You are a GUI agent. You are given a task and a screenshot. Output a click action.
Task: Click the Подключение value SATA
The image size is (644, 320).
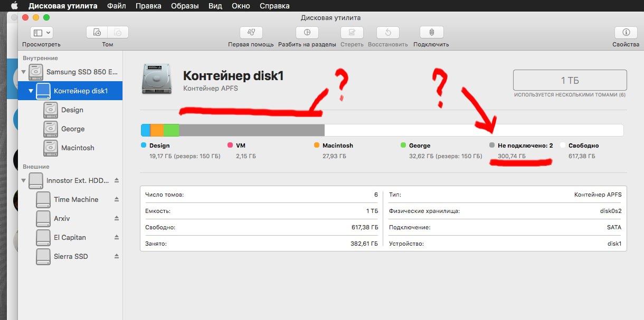(614, 227)
